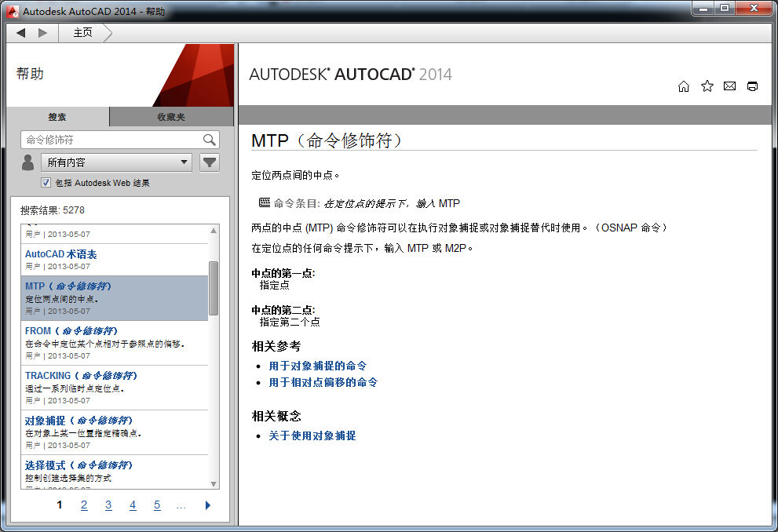Open the 关于使用对象捕捉 link
This screenshot has width=778, height=532.
(x=312, y=435)
